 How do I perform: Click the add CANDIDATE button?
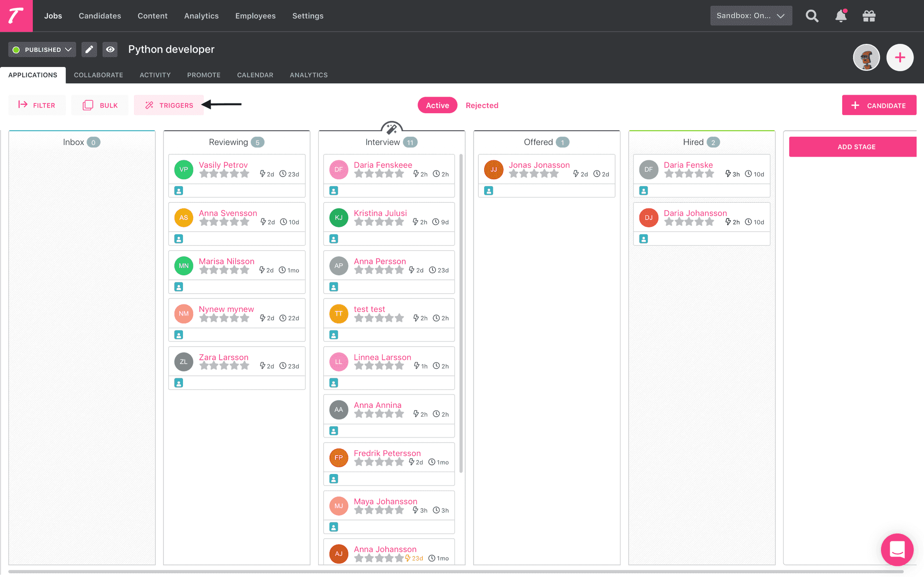tap(879, 105)
